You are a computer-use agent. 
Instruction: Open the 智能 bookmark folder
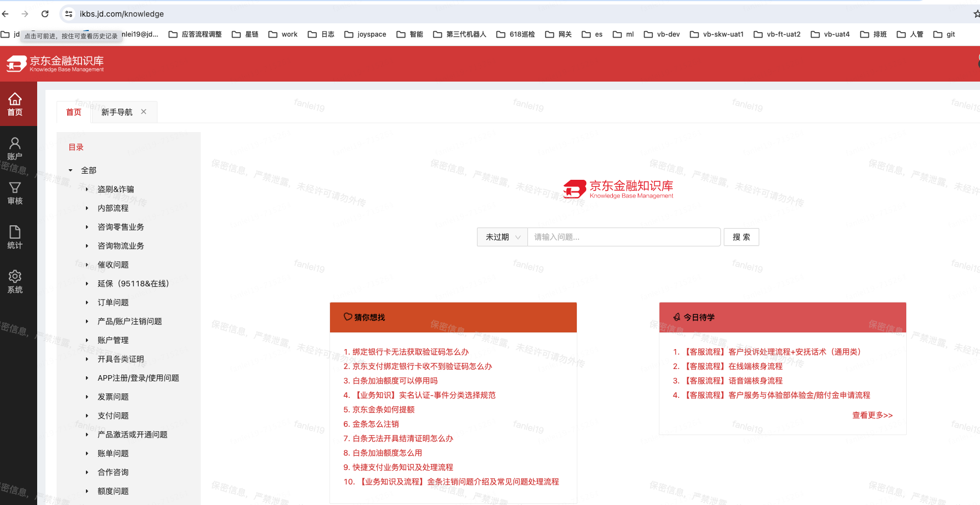pyautogui.click(x=410, y=34)
